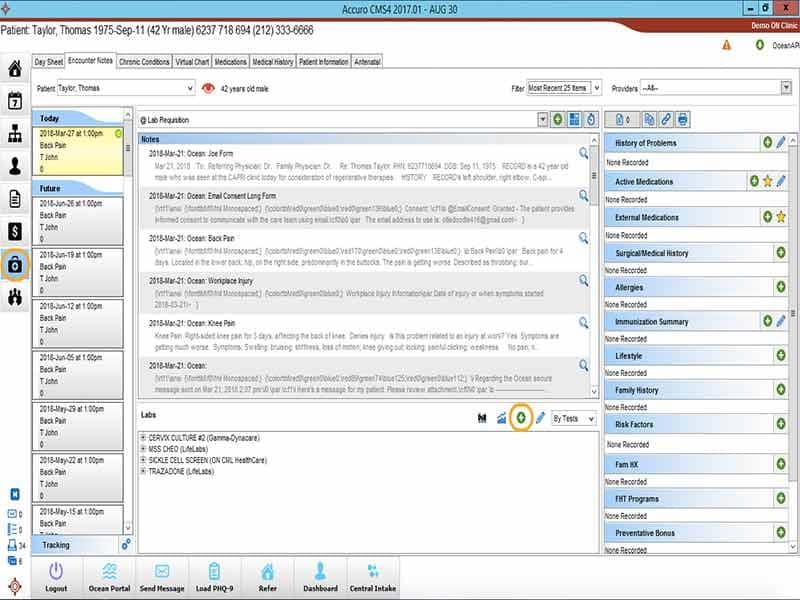Open the Providers dropdown
Image resolution: width=800 pixels, height=600 pixels.
(x=716, y=88)
